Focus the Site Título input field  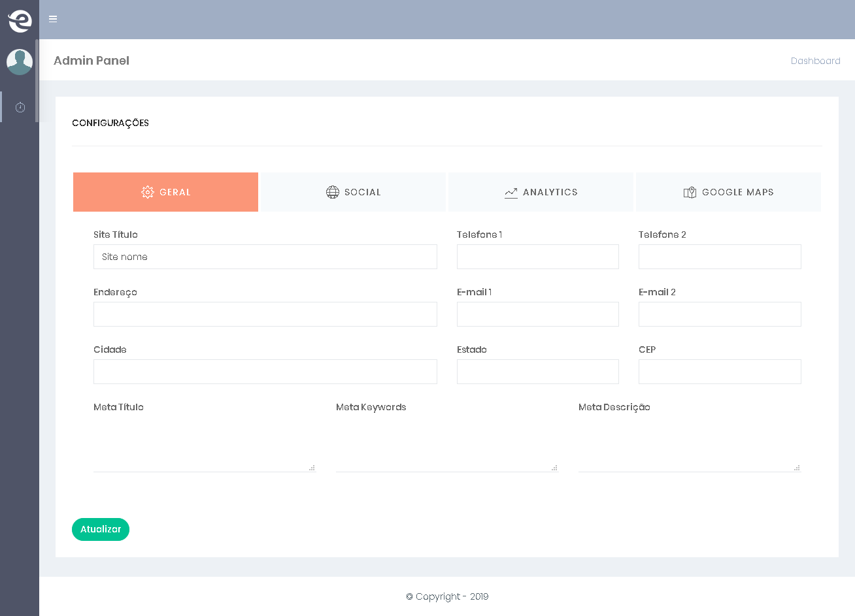pos(265,257)
